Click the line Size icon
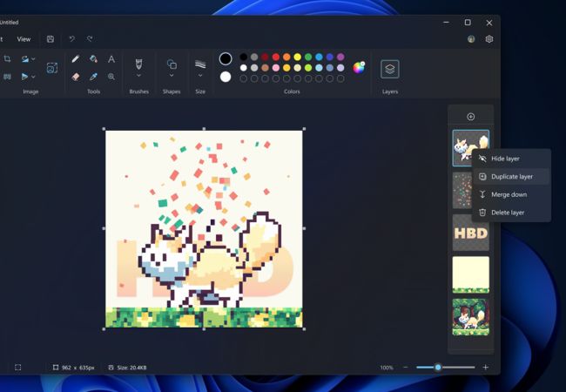The image size is (566, 392). (x=200, y=64)
